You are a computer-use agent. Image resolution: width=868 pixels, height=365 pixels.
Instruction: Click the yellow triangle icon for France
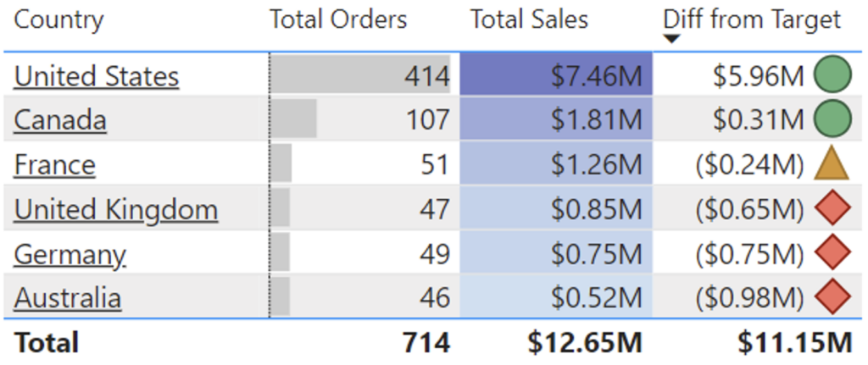832,164
